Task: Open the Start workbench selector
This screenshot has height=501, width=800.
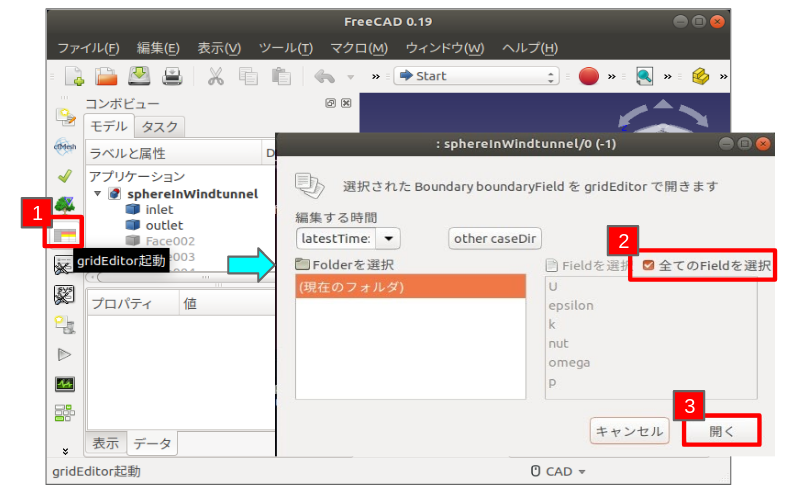Action: [476, 76]
